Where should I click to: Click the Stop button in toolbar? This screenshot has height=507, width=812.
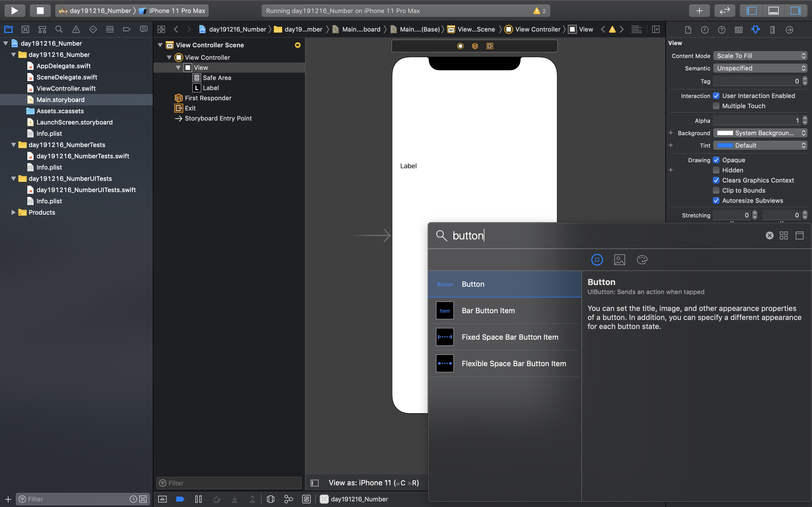click(40, 11)
